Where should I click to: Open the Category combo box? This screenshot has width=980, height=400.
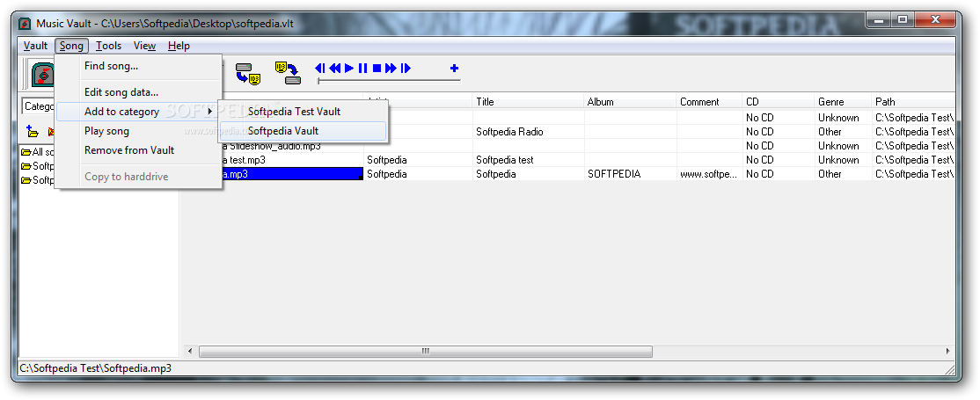(39, 106)
